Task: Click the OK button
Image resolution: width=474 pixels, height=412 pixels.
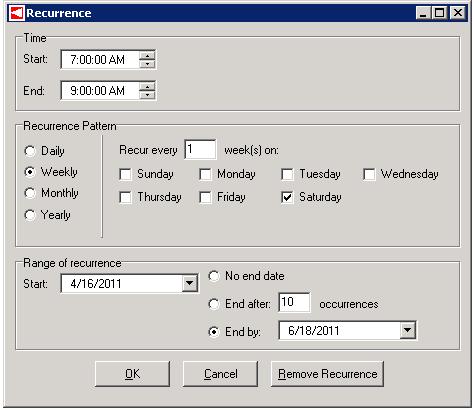Action: (x=132, y=374)
